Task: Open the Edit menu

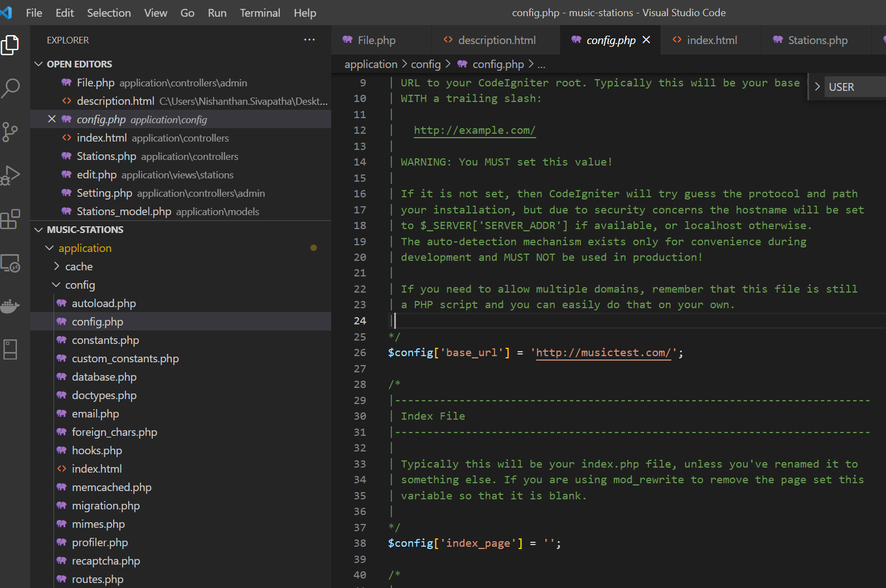Action: (x=65, y=12)
